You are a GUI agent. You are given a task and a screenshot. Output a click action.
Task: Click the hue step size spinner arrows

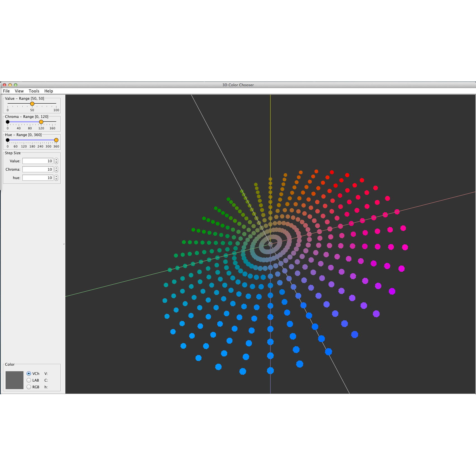(56, 178)
